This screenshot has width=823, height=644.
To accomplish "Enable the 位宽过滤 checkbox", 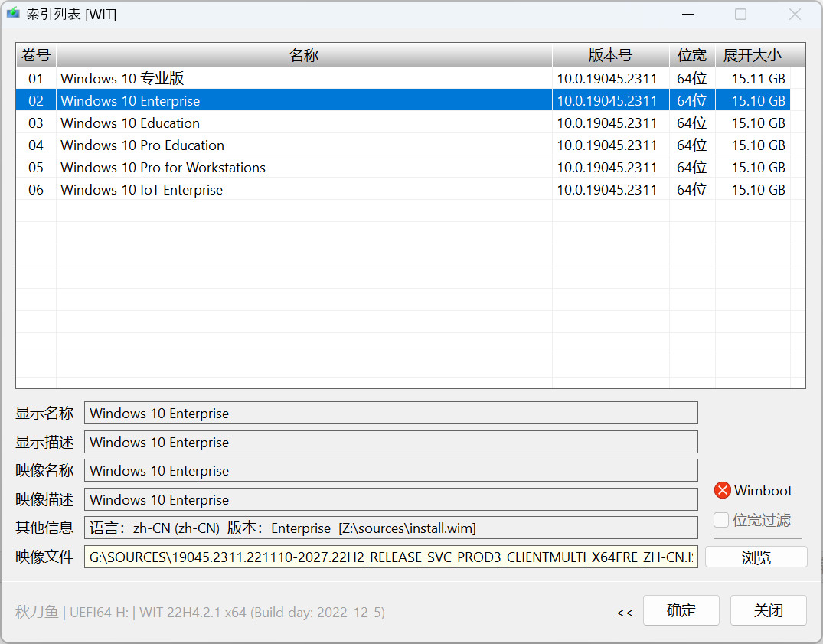I will coord(721,520).
